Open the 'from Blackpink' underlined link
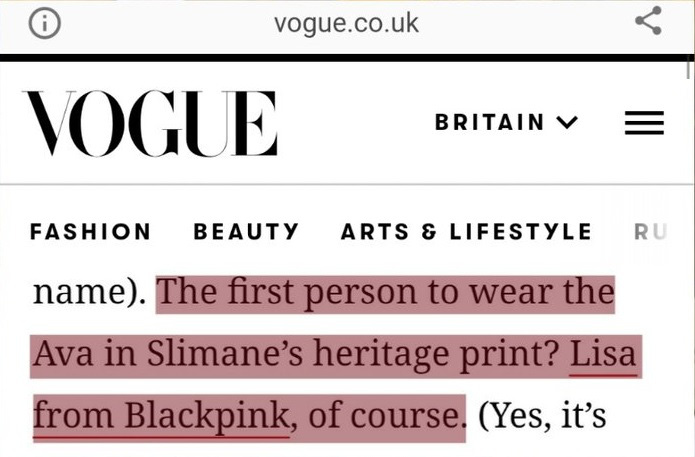This screenshot has width=695, height=457. click(x=161, y=416)
